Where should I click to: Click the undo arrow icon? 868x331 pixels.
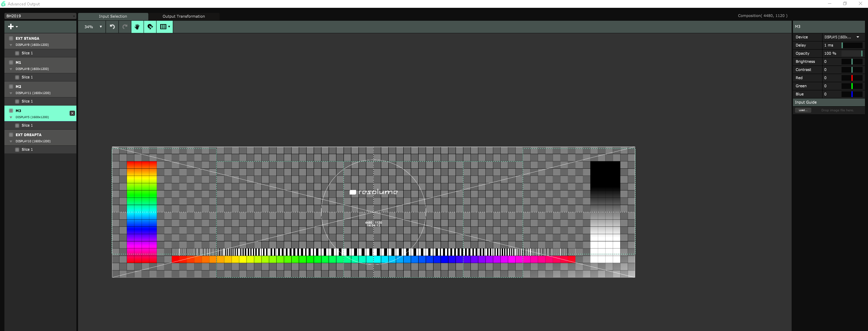pos(112,27)
